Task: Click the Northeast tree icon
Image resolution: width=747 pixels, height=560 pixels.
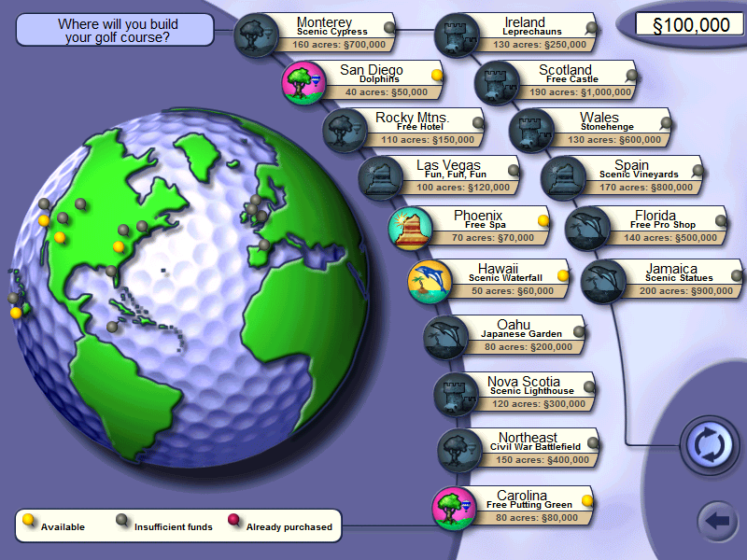Action: (460, 451)
